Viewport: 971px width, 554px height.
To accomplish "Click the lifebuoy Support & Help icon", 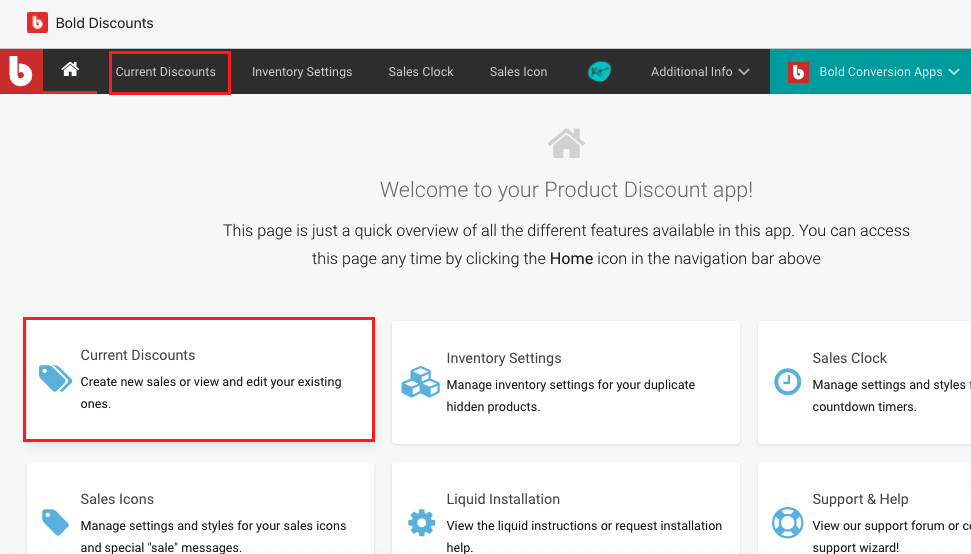I will point(787,522).
